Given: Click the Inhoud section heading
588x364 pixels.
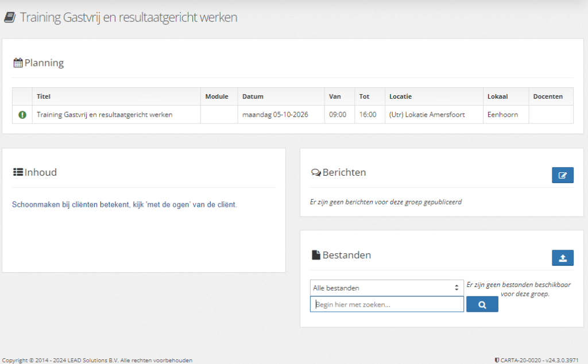Looking at the screenshot, I should 41,172.
